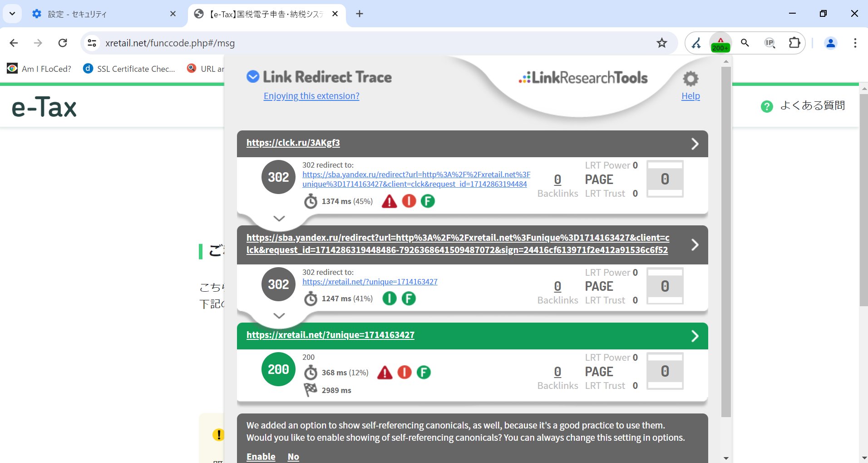The image size is (868, 463).
Task: Follow the 302 redirect link to xretail.net
Action: 370,282
